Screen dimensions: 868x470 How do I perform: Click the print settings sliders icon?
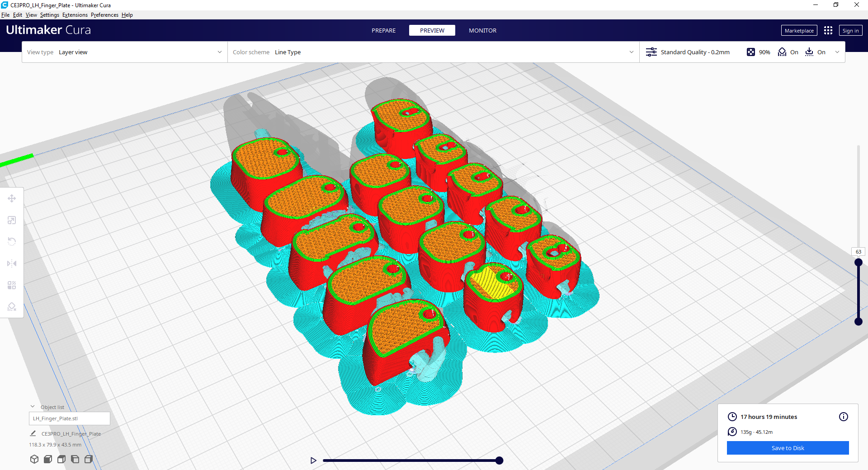pyautogui.click(x=651, y=52)
